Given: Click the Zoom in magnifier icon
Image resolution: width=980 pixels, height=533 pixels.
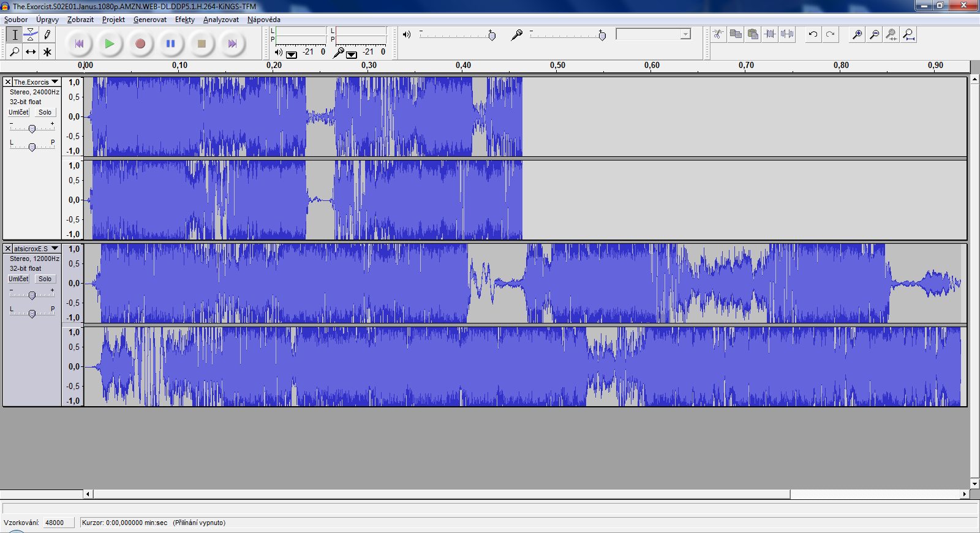Looking at the screenshot, I should pyautogui.click(x=858, y=34).
